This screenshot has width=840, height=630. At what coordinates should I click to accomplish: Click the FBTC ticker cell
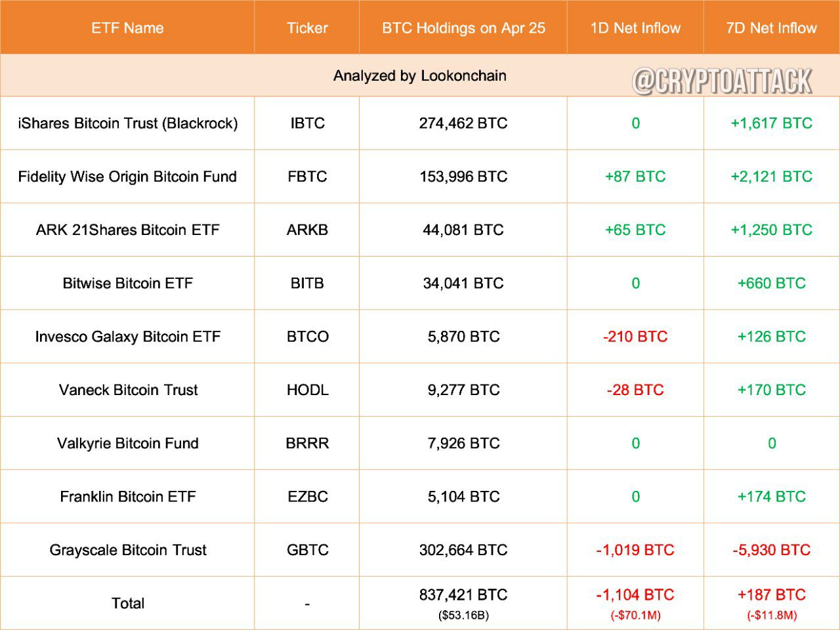(x=307, y=177)
